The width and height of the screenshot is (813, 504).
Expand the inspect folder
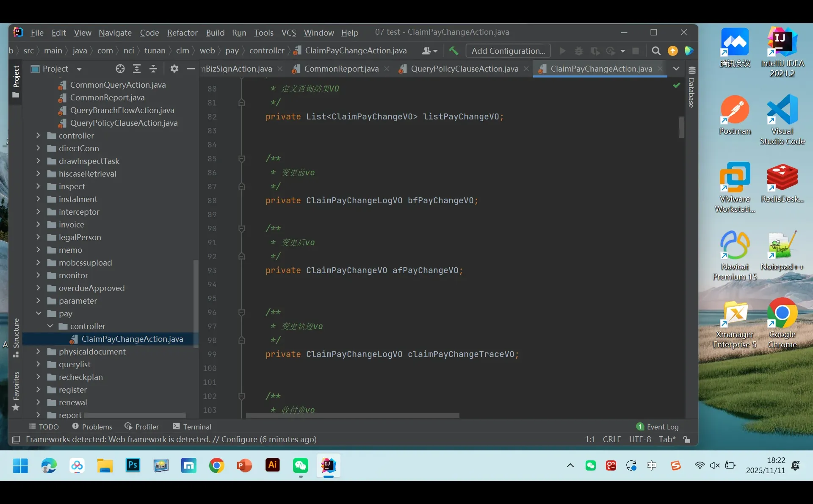(x=38, y=186)
